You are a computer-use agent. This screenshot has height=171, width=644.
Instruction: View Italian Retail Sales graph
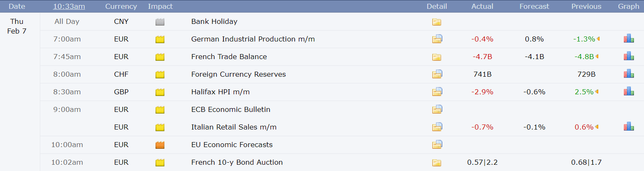click(x=628, y=127)
